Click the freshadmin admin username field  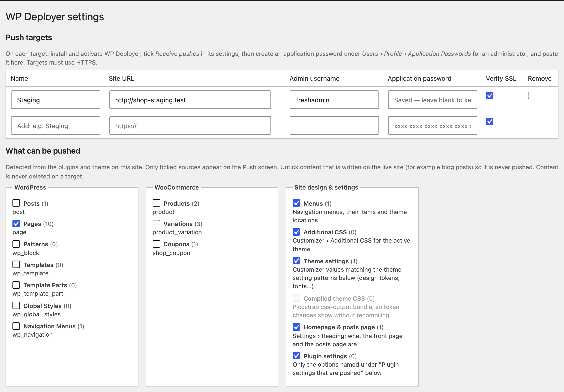click(x=334, y=100)
